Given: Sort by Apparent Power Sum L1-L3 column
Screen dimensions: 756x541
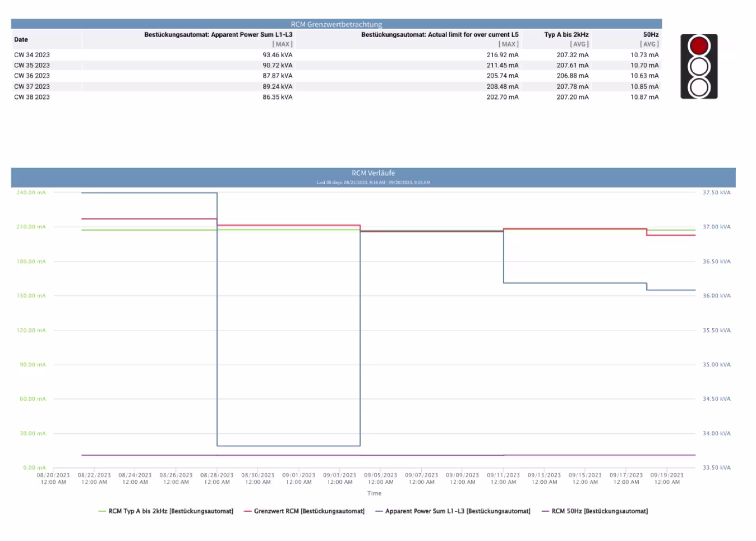Looking at the screenshot, I should (x=218, y=35).
